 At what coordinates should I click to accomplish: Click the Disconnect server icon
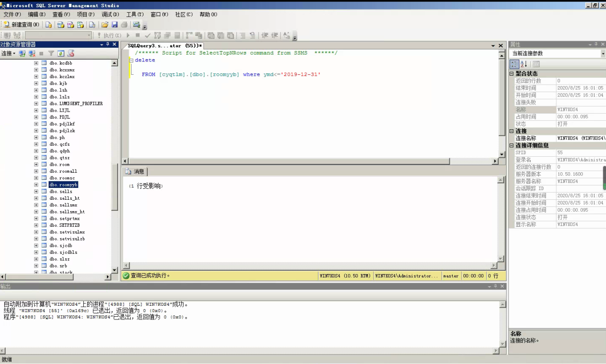(32, 54)
